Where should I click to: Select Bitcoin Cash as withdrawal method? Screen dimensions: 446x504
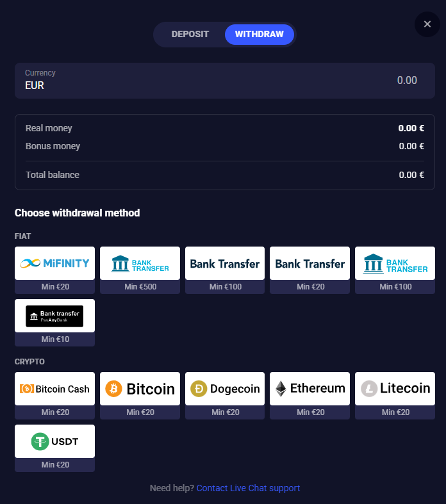click(54, 389)
